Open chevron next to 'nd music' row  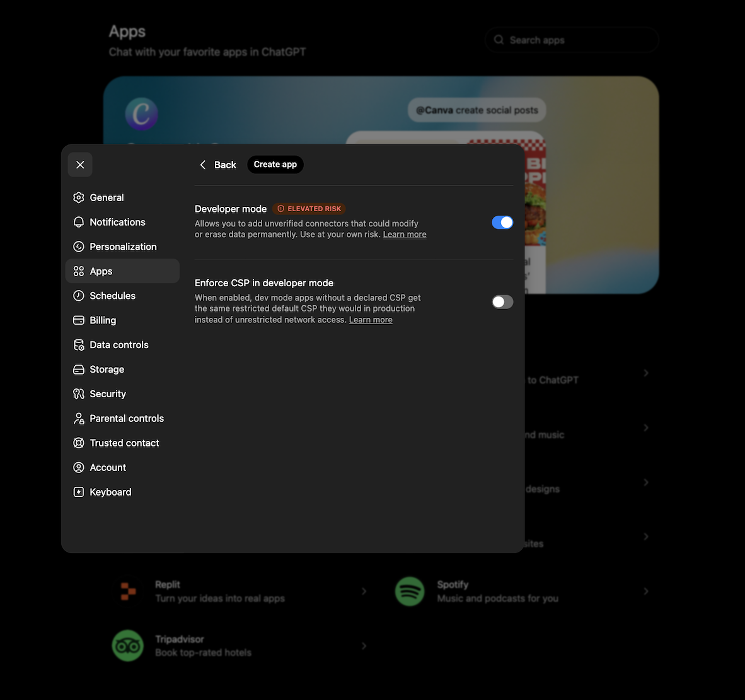click(645, 428)
